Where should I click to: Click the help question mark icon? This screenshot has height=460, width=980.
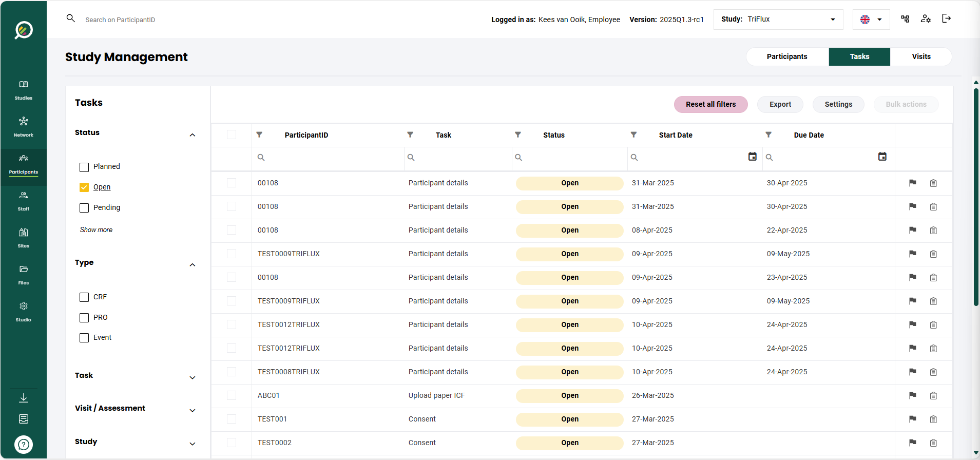pyautogui.click(x=24, y=445)
